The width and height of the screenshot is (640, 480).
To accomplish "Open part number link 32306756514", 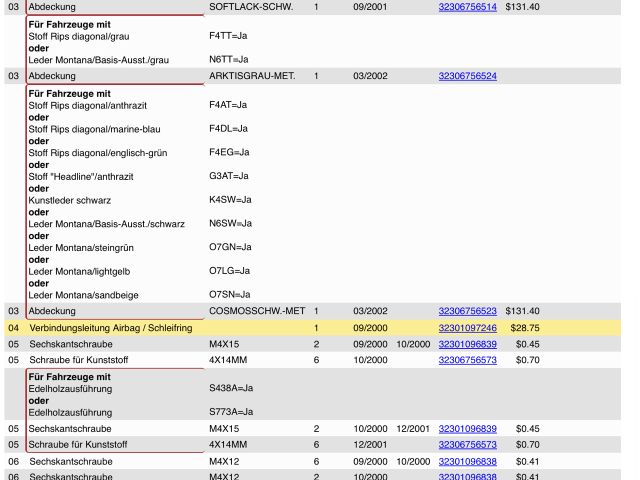I will 467,7.
